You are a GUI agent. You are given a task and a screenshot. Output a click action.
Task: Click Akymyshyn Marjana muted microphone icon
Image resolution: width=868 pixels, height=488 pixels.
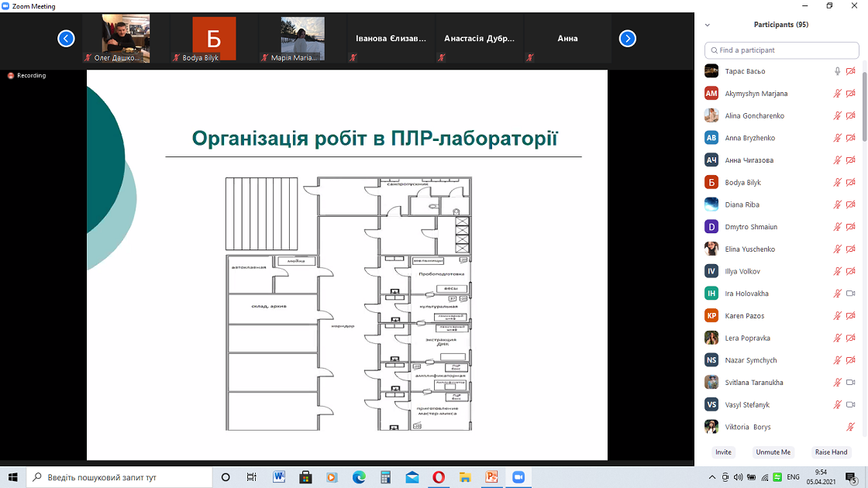pyautogui.click(x=838, y=94)
